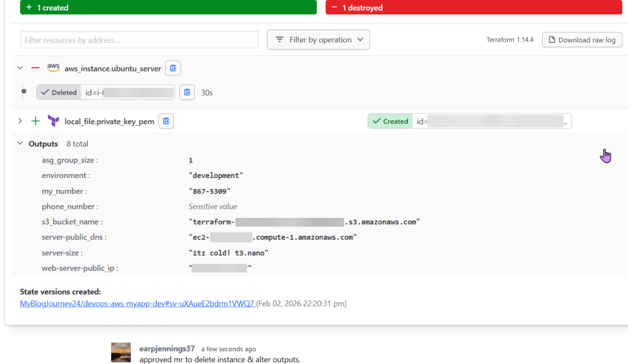Image resolution: width=628 pixels, height=364 pixels.
Task: Click the red minus destroy icon
Action: [x=36, y=68]
